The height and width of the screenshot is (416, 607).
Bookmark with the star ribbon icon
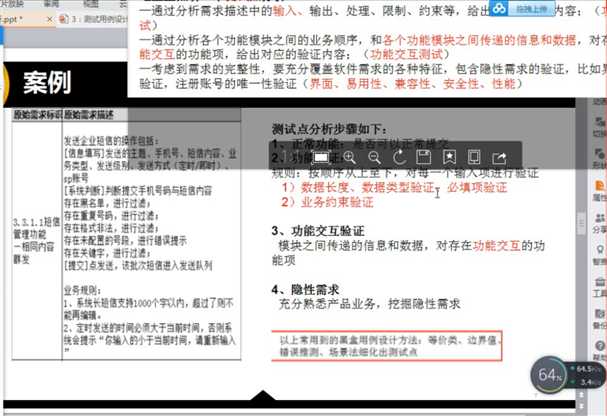pyautogui.click(x=449, y=157)
